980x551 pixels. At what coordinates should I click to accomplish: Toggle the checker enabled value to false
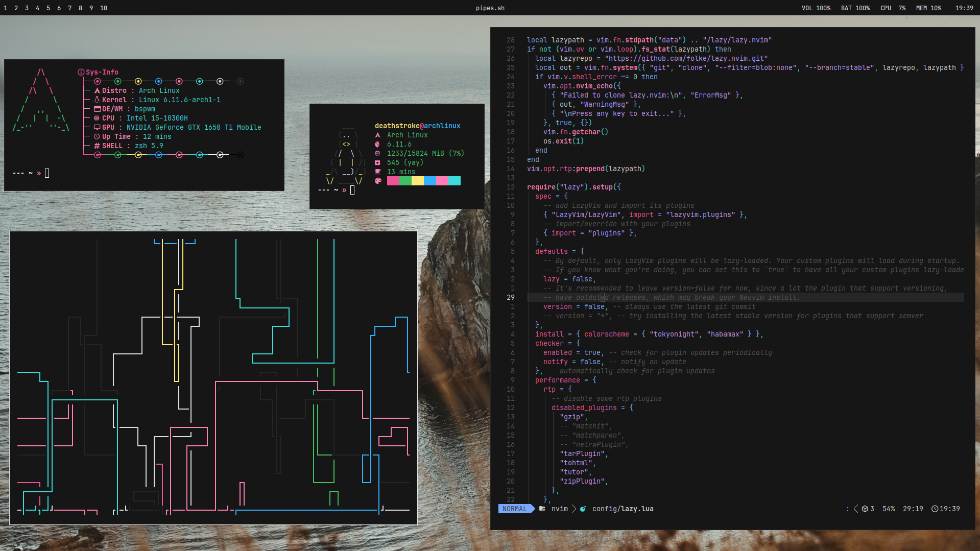tap(592, 352)
